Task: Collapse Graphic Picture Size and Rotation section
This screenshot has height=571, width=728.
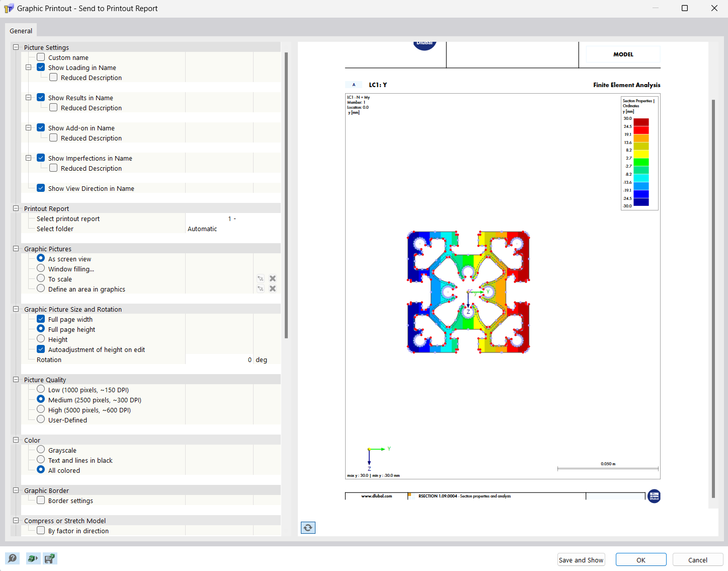Action: 16,309
